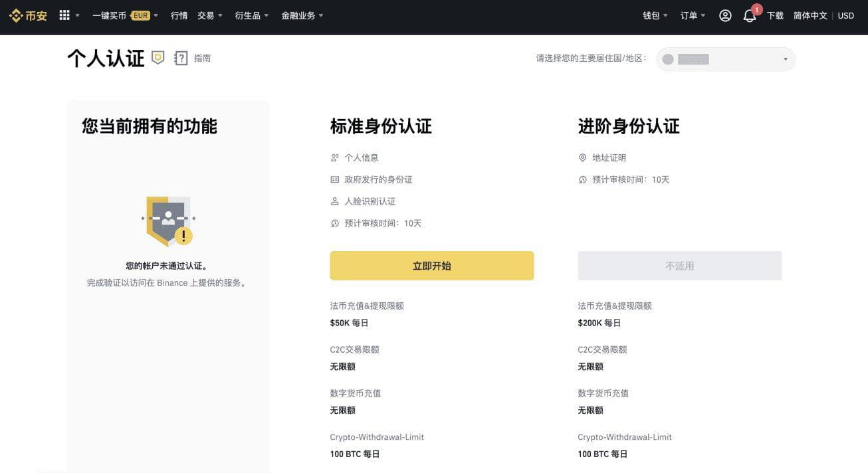
Task: Click the ID card icon beside 政府发行的身份证
Action: 334,179
